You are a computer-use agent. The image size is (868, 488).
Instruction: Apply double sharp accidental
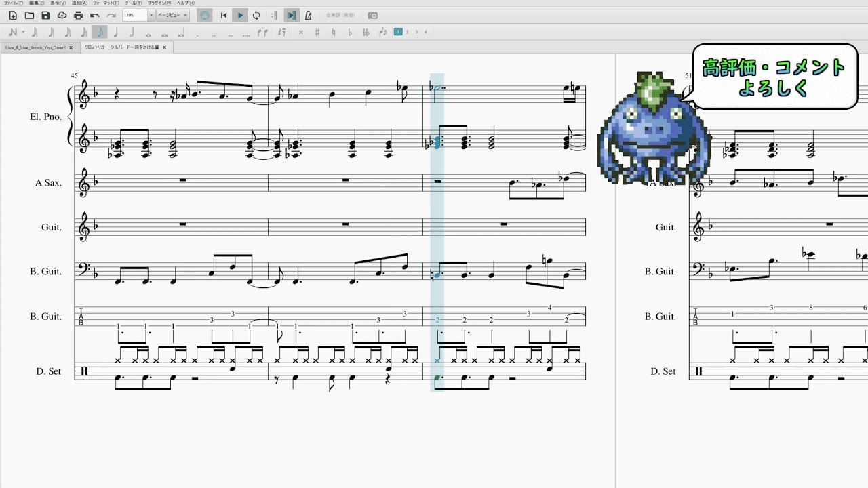300,32
